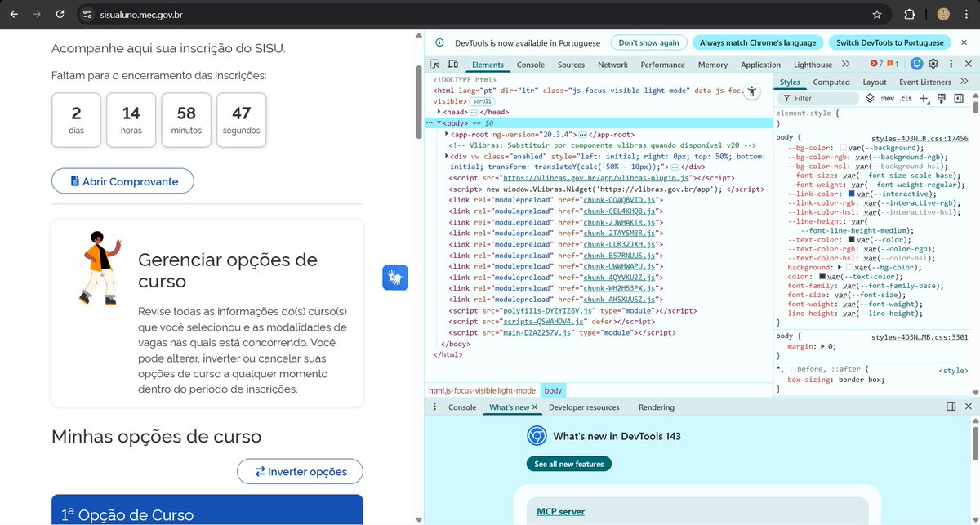Click Don't show again button
The height and width of the screenshot is (525, 980).
648,42
